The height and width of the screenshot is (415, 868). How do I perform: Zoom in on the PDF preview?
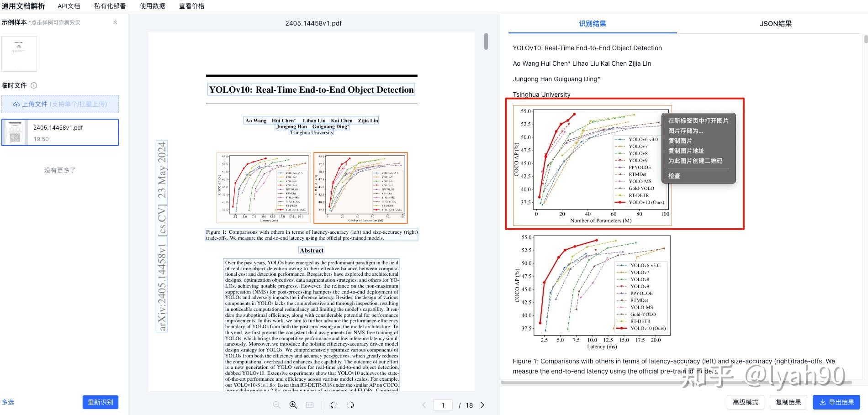pyautogui.click(x=293, y=405)
